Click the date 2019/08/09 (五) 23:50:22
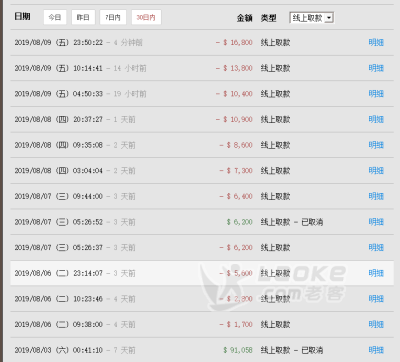This screenshot has width=400, height=362. [x=59, y=43]
